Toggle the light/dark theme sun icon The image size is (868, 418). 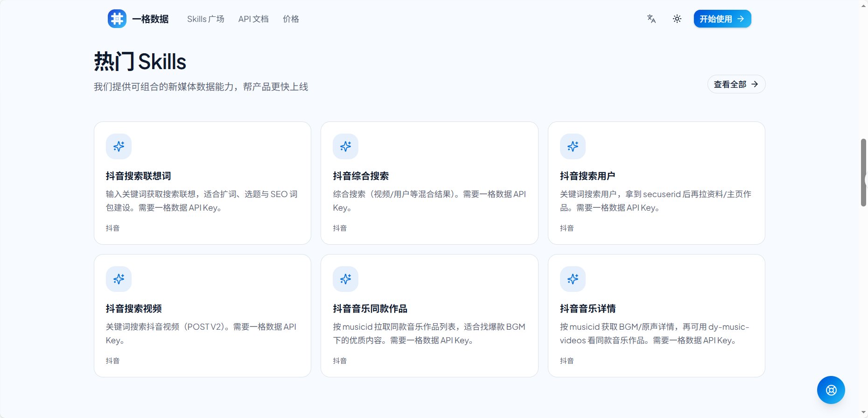(677, 19)
